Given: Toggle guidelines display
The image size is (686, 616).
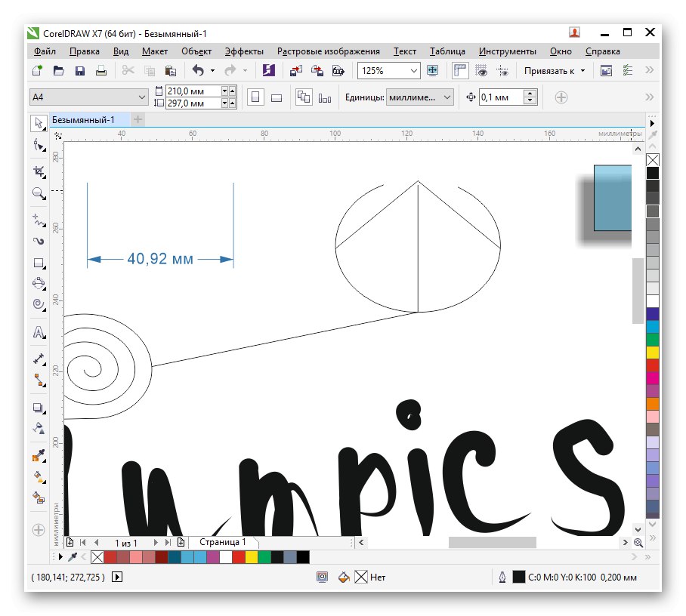Looking at the screenshot, I should click(x=502, y=70).
